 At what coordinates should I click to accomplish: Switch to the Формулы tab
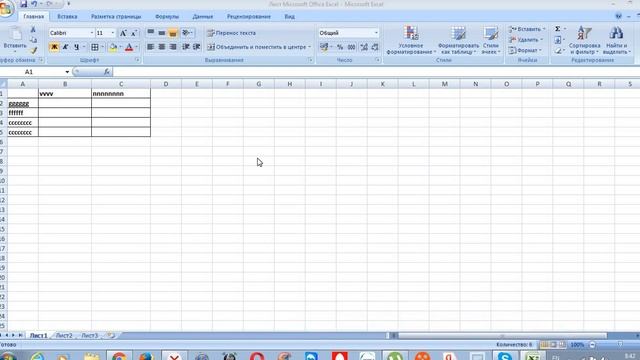(167, 17)
